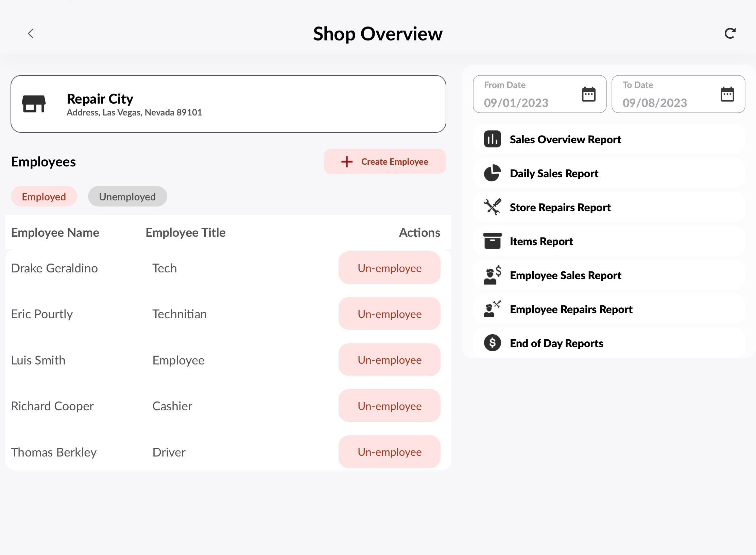Screen dimensions: 756x555
Task: Un-employee Drake Geraldino
Action: pos(389,268)
